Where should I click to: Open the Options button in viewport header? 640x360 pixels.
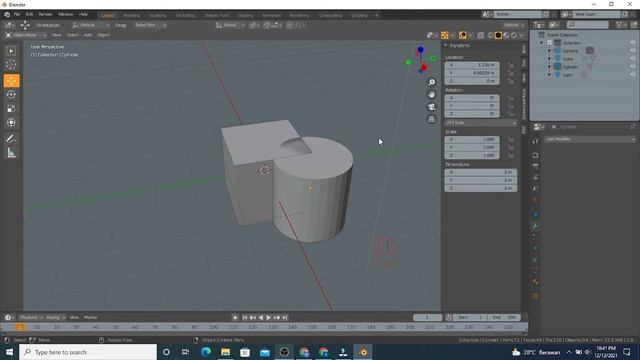click(x=513, y=25)
